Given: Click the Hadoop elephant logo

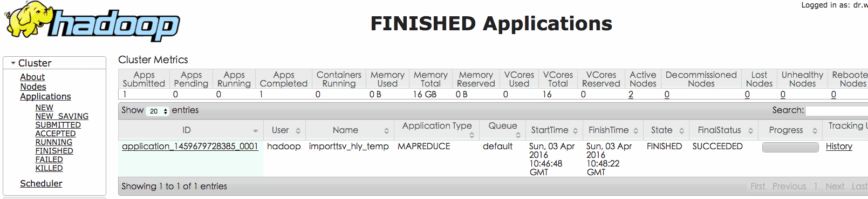Looking at the screenshot, I should (92, 22).
